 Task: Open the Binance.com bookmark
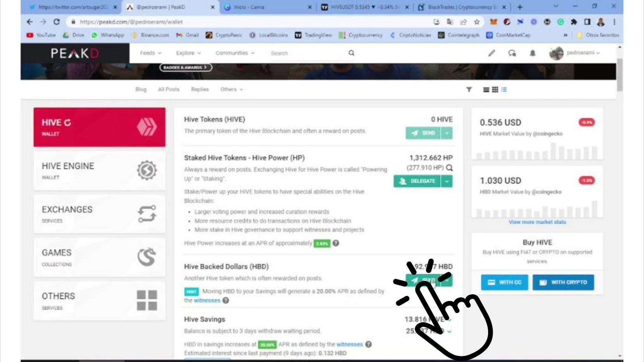point(151,35)
